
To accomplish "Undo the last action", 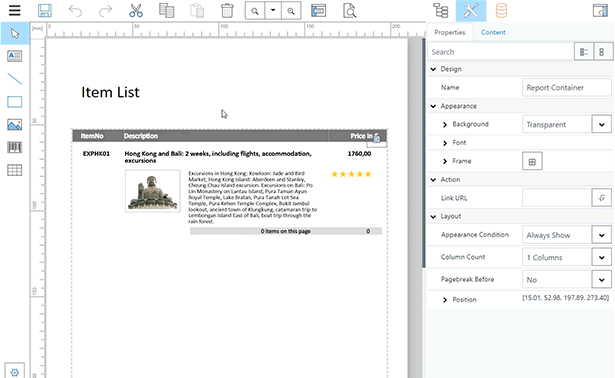I will 75,11.
